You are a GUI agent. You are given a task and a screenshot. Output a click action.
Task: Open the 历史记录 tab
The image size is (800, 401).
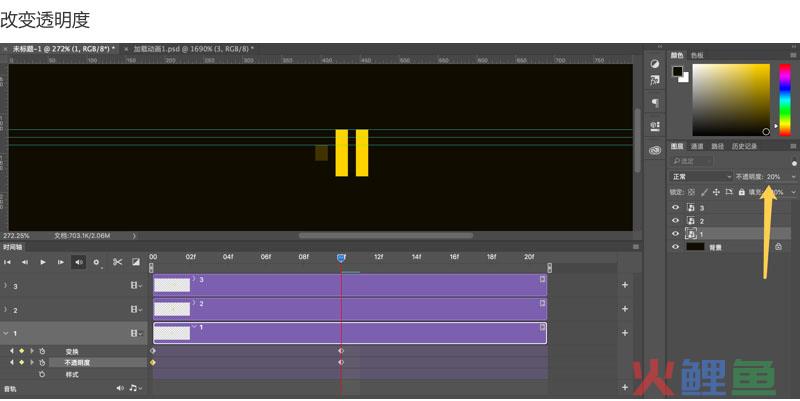coord(744,146)
